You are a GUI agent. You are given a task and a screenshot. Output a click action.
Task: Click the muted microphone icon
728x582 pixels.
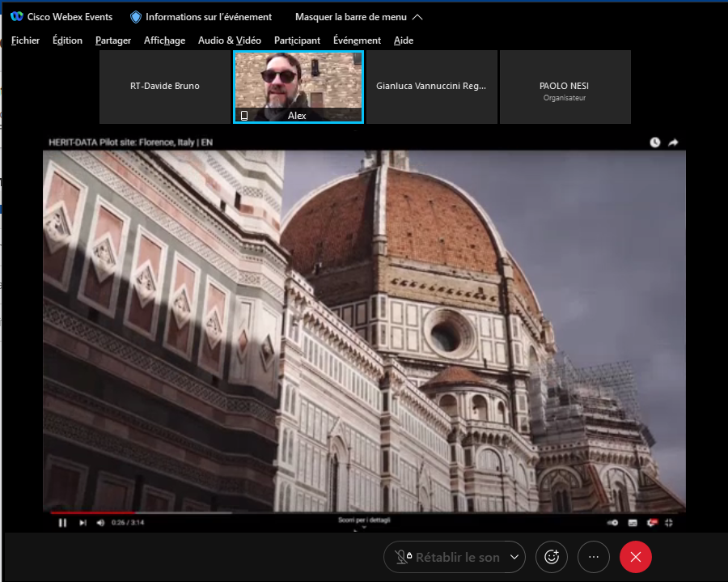(x=403, y=557)
